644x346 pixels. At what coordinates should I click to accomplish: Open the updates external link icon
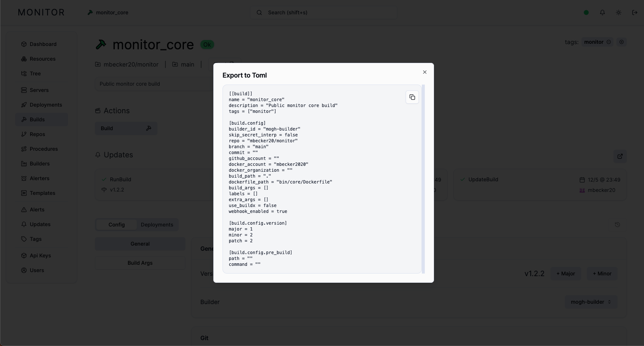[620, 156]
